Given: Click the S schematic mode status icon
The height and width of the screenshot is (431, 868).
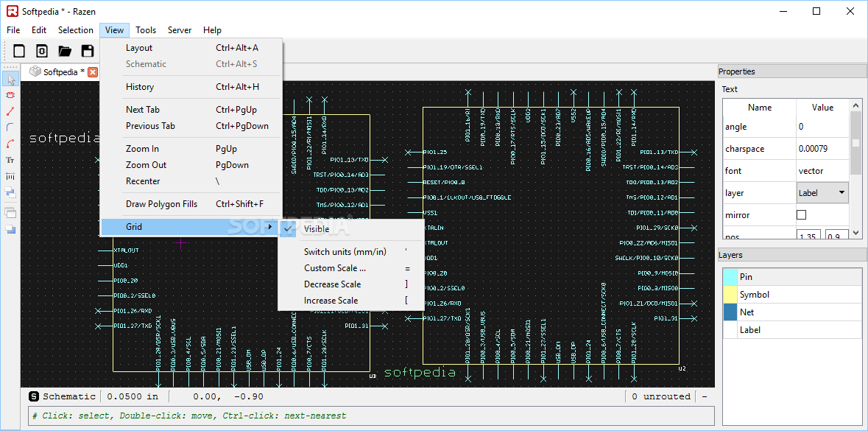Looking at the screenshot, I should coord(34,396).
